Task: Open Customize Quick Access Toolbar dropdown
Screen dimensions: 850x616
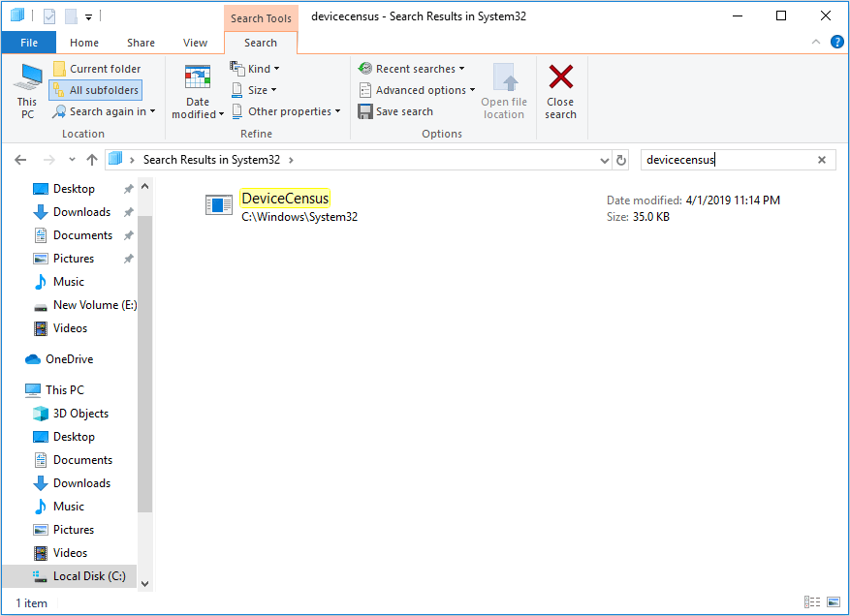Action: [89, 17]
